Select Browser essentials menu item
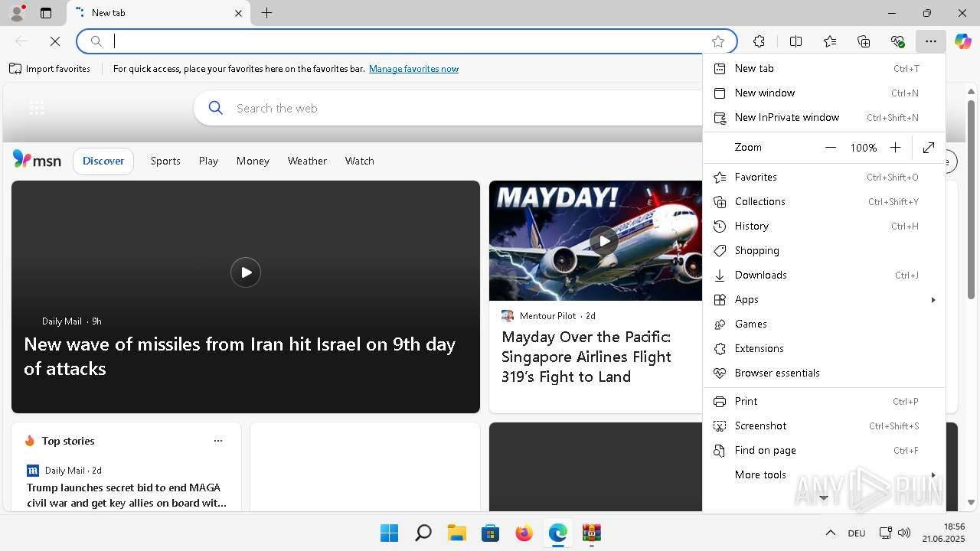980x551 pixels. click(824, 373)
